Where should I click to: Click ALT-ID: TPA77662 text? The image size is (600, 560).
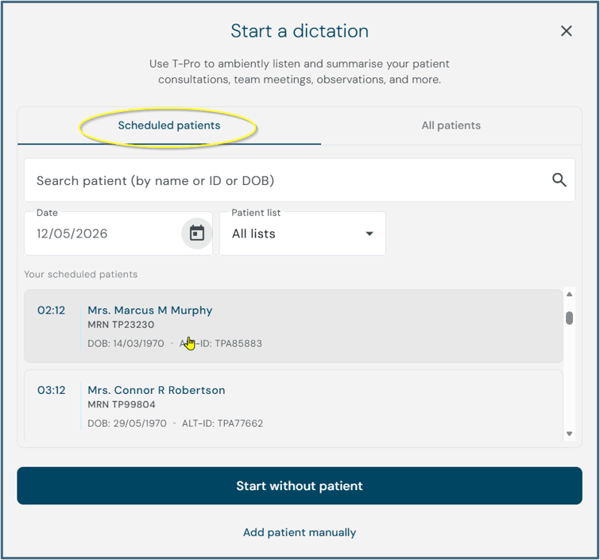(222, 423)
